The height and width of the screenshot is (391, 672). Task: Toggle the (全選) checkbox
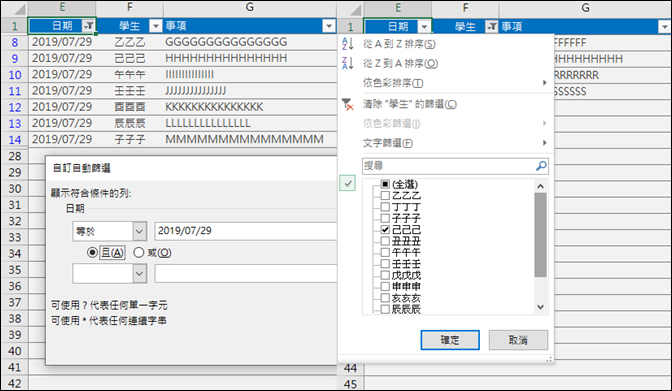click(x=385, y=184)
